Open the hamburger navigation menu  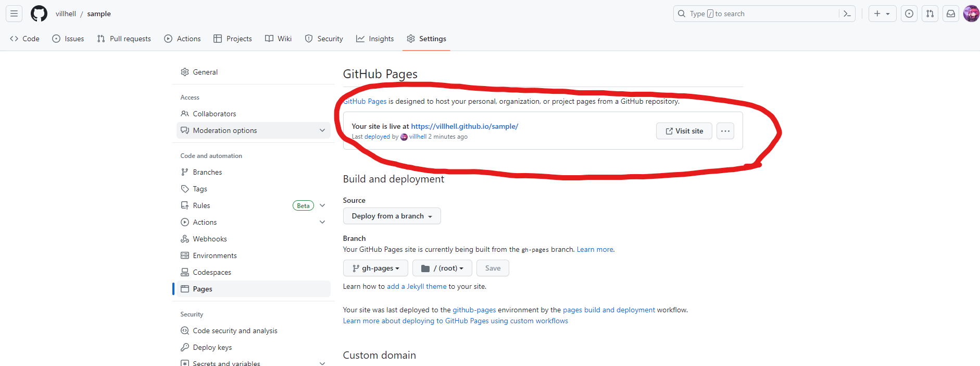[14, 14]
